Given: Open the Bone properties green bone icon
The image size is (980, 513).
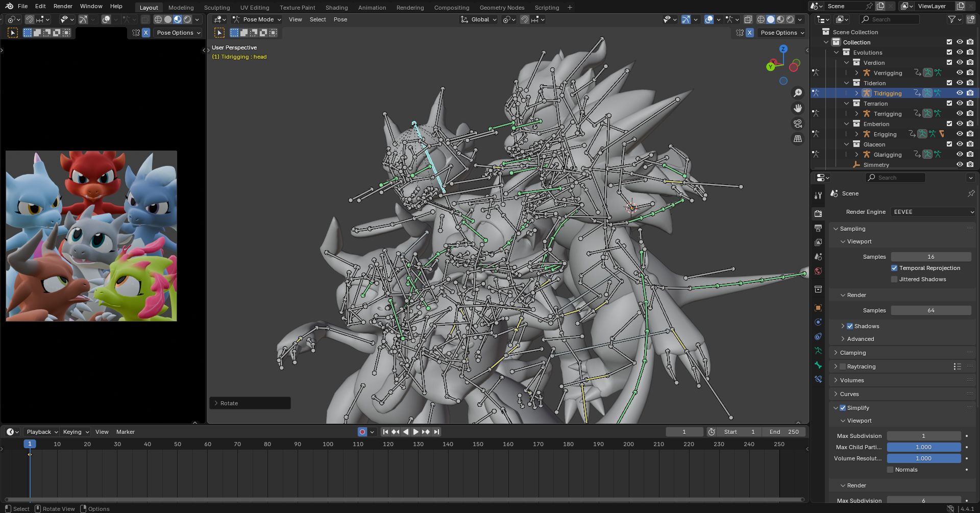Looking at the screenshot, I should [818, 365].
